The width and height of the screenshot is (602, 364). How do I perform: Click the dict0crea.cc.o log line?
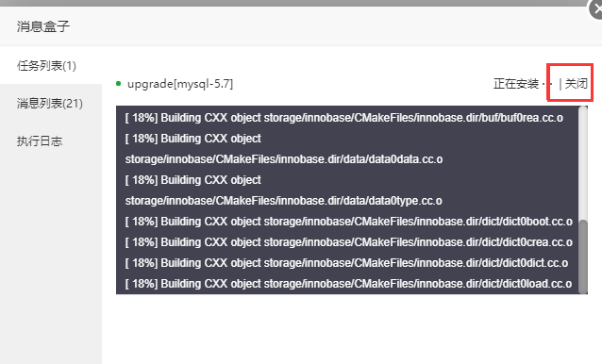tap(348, 242)
